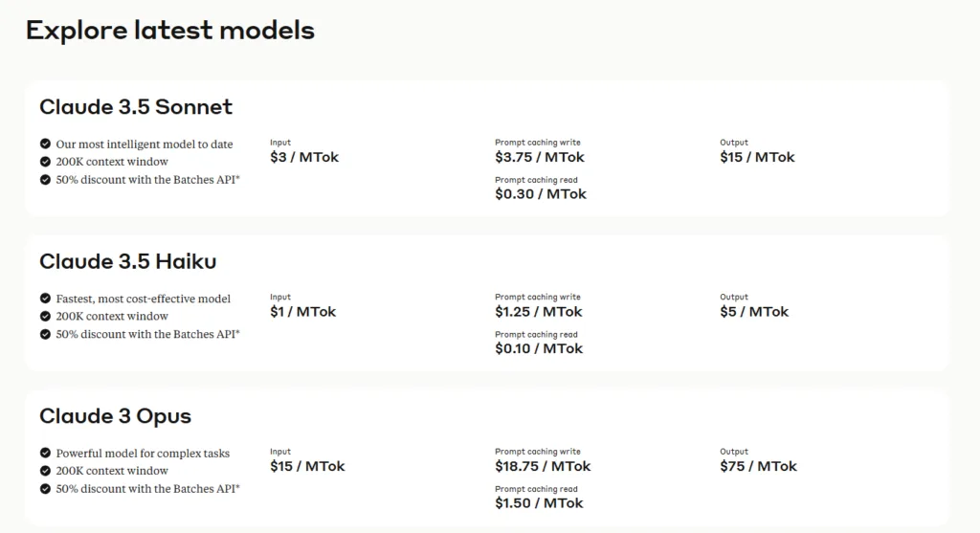Select the Claude 3.5 Haiku heading

(128, 261)
